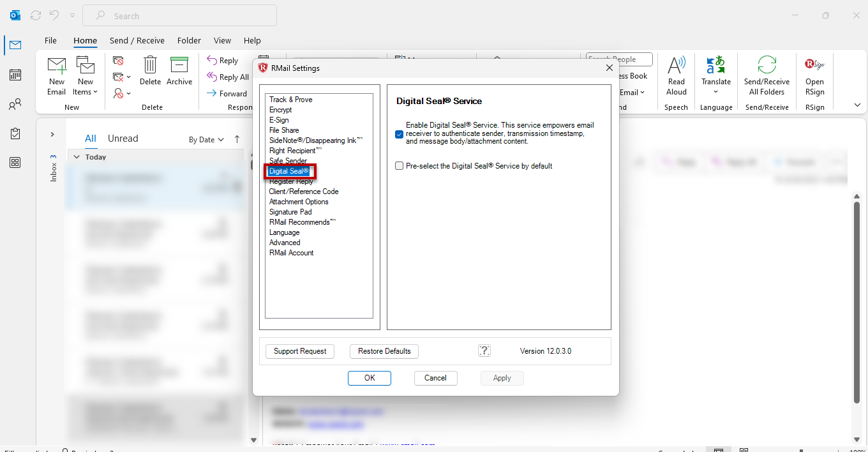The image size is (868, 452).
Task: Select E-Sign in settings list
Action: (279, 120)
